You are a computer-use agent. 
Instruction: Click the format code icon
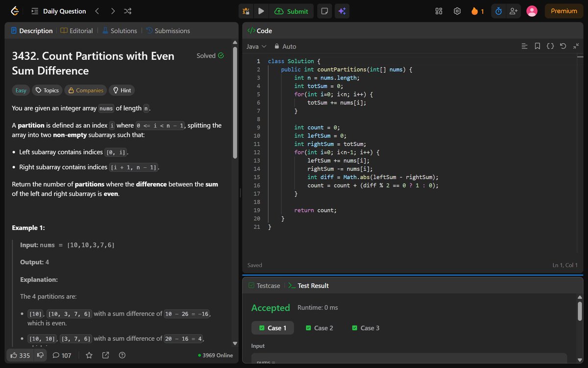coord(525,46)
